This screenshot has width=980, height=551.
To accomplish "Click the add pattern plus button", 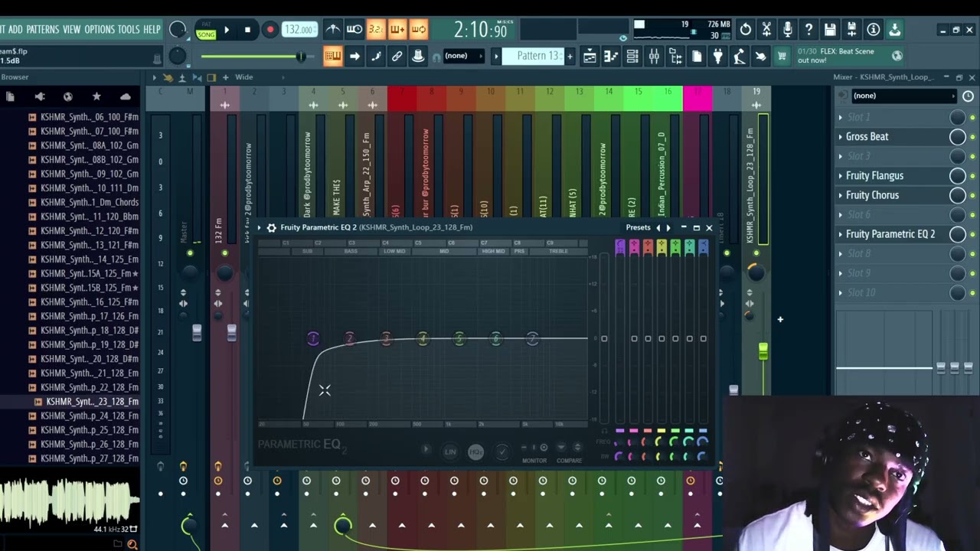I will point(570,56).
